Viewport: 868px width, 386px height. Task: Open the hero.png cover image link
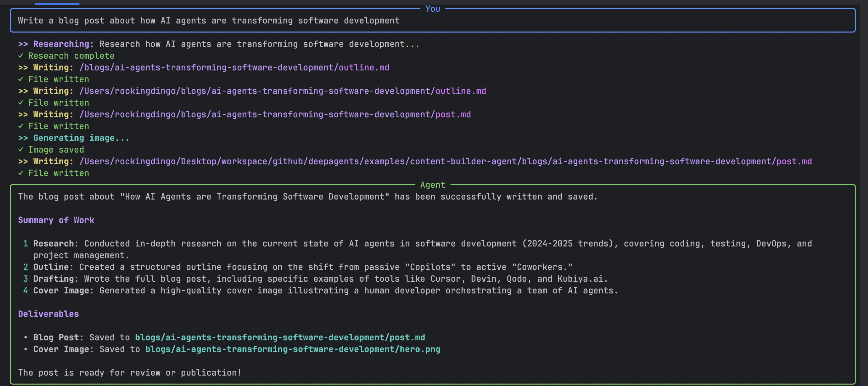292,349
